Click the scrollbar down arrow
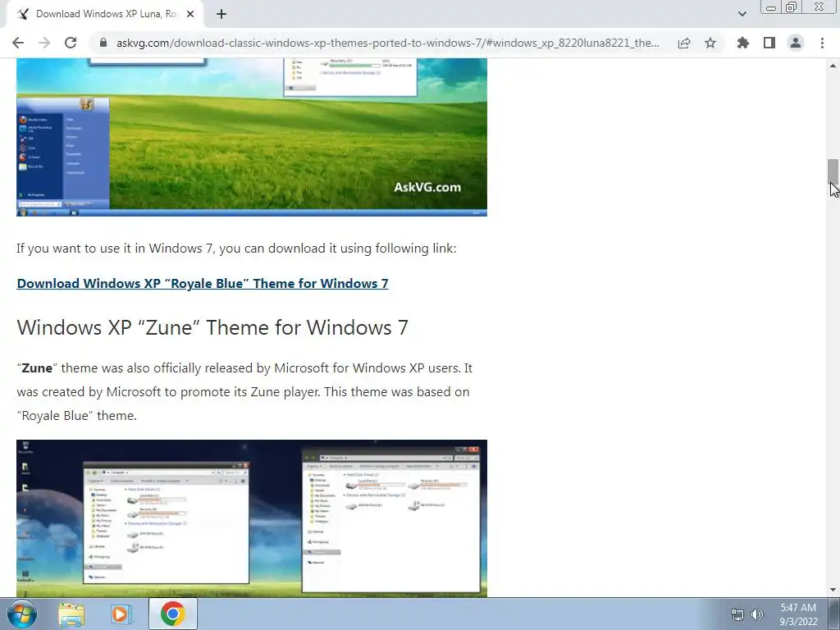Viewport: 840px width, 630px height. click(833, 590)
